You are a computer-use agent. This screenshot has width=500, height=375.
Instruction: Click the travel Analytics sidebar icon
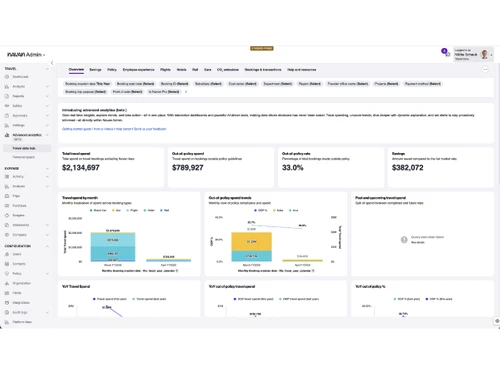(7, 86)
